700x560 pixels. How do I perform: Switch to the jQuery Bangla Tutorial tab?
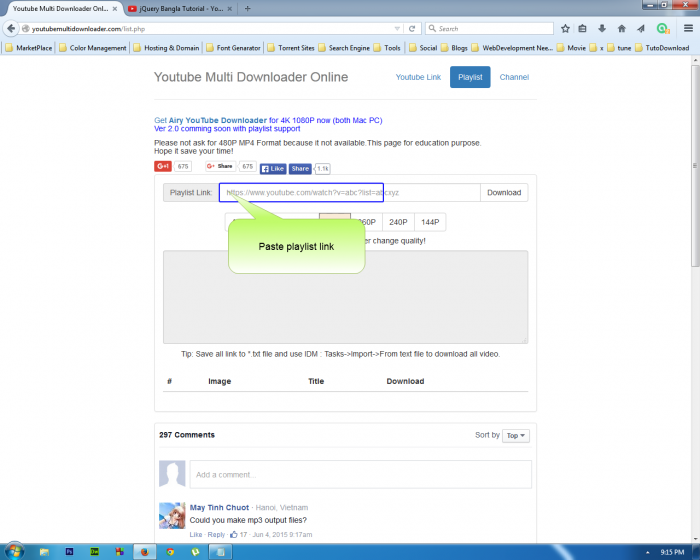180,8
